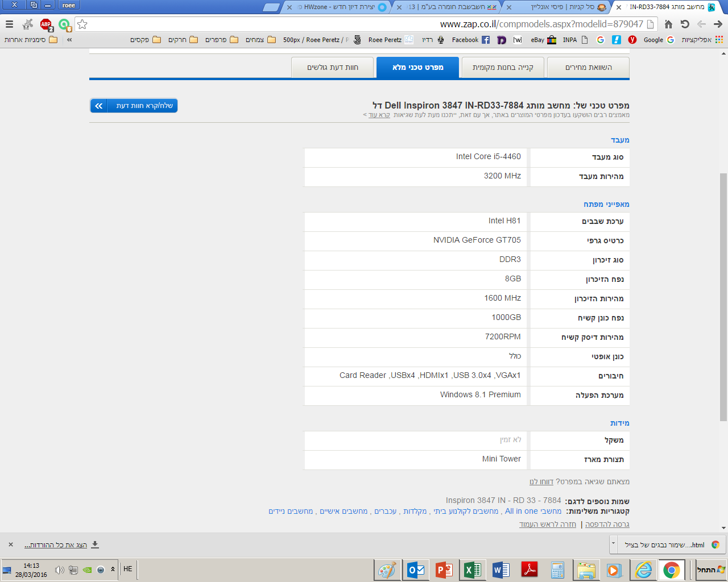Click the שלח/קרא חוות דעת button
The image size is (728, 582).
[x=134, y=106]
